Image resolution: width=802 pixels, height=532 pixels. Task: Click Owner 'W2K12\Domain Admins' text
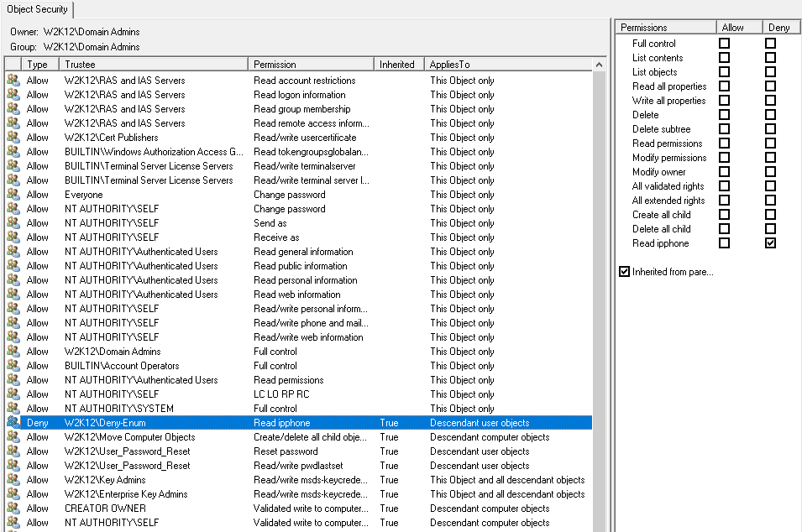pyautogui.click(x=92, y=32)
